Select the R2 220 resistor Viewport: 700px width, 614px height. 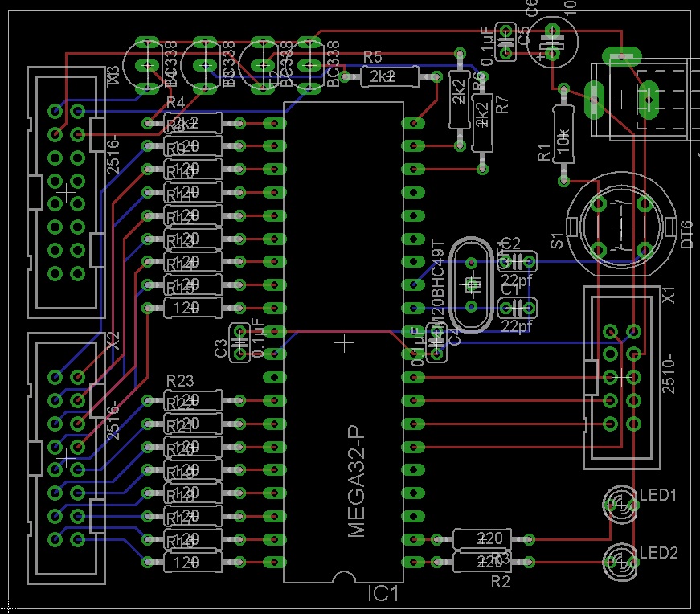click(482, 563)
